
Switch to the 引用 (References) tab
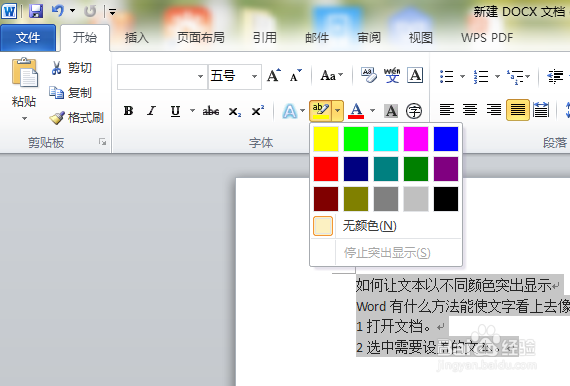tap(265, 38)
